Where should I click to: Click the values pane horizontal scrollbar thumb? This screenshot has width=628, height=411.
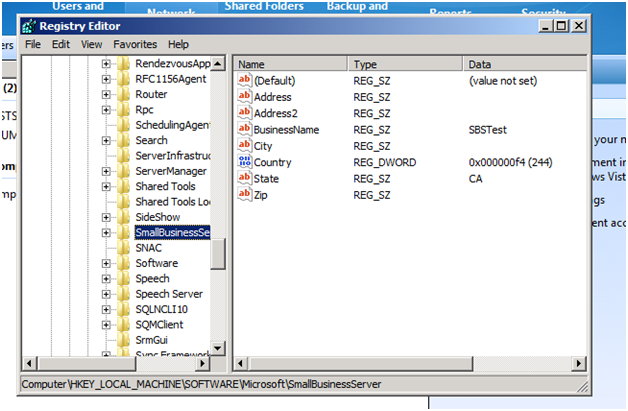click(361, 363)
